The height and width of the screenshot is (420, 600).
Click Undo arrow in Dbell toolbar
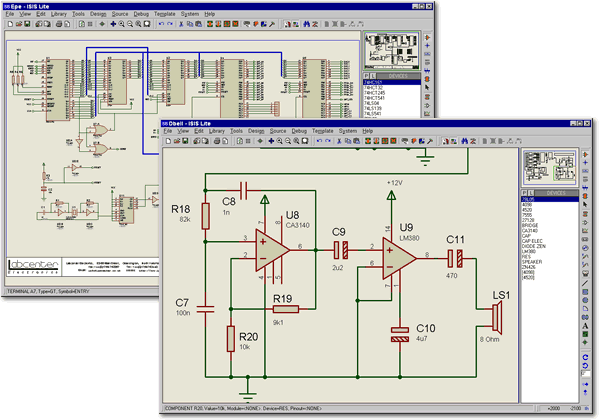click(x=320, y=141)
